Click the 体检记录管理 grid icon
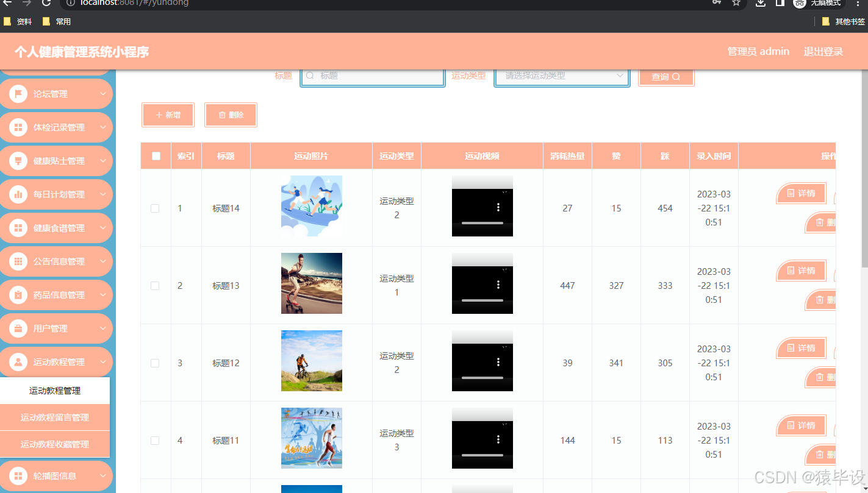868x493 pixels. pos(18,127)
